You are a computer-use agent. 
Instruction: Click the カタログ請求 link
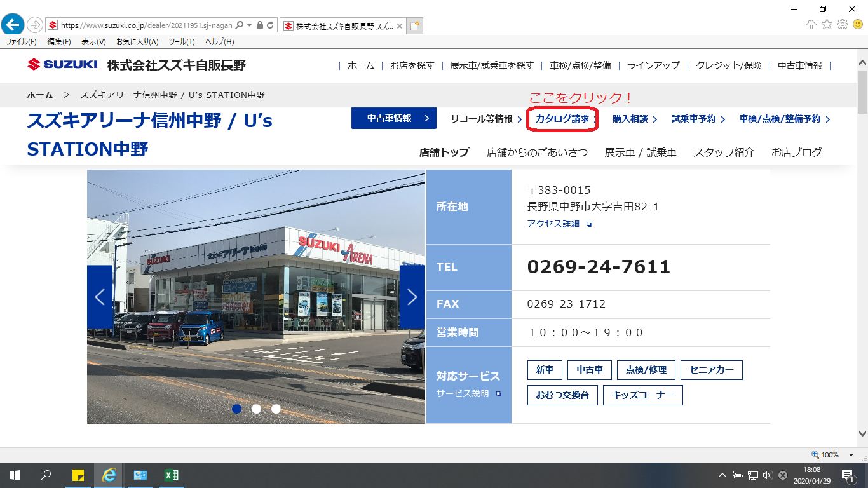[562, 119]
